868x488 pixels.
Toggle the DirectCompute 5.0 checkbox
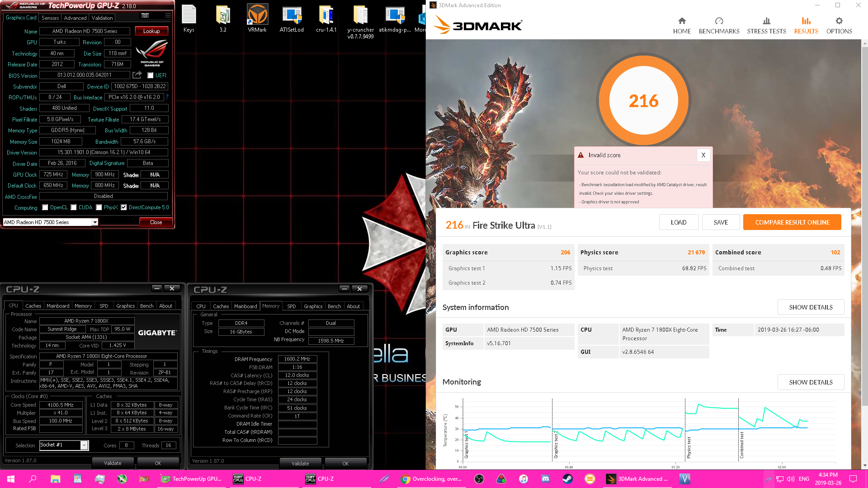pyautogui.click(x=123, y=207)
